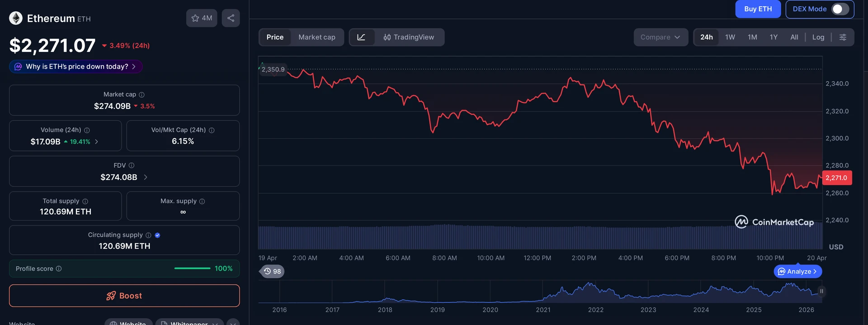Viewport: 868px width, 325px height.
Task: Toggle Log scale on the chart
Action: pyautogui.click(x=818, y=37)
